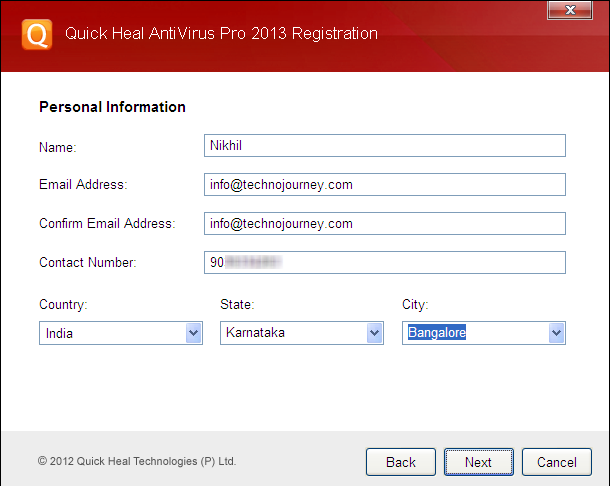Select the Confirm Email Address field
Screen dimensions: 610x486
[385, 223]
